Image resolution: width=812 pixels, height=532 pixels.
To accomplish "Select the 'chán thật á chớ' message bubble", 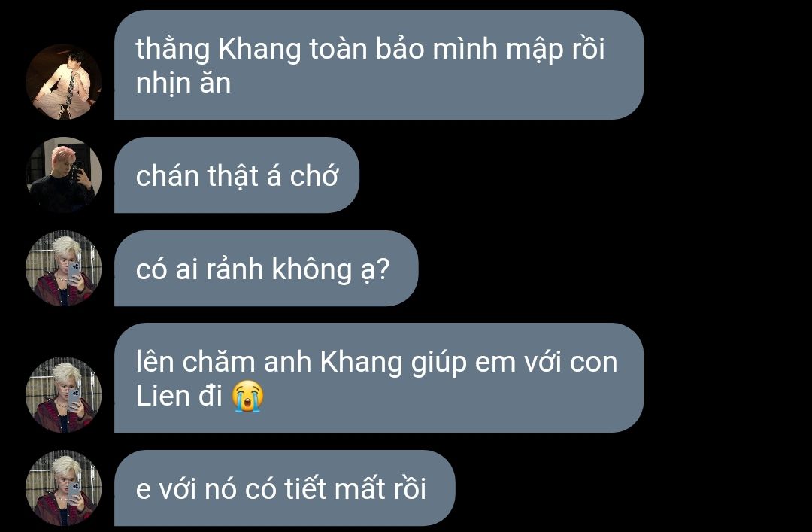I will click(x=237, y=175).
